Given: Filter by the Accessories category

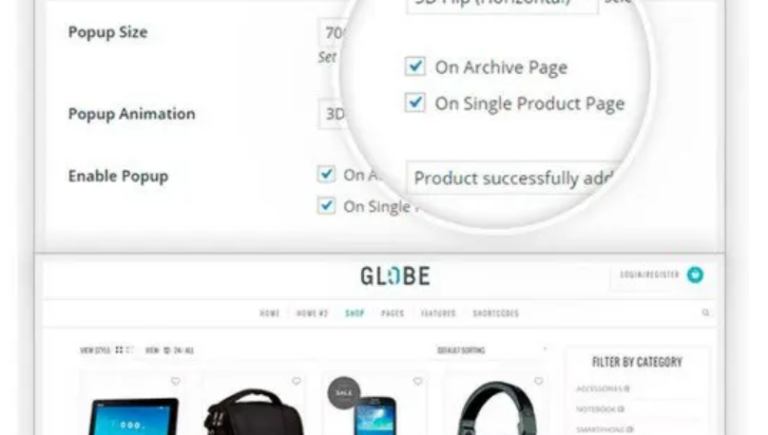Looking at the screenshot, I should pyautogui.click(x=602, y=388).
